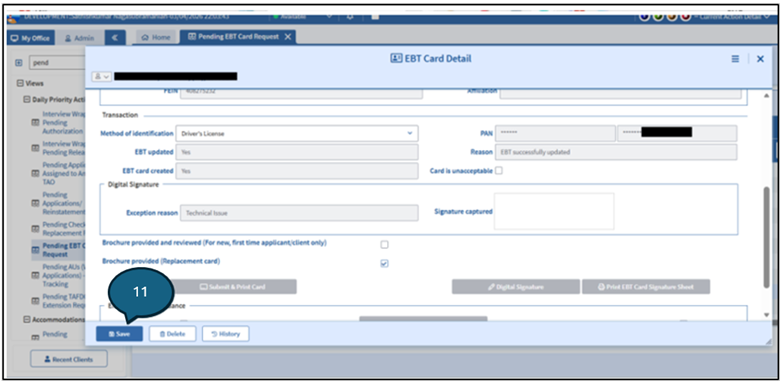Open the person dropdown under the dialog title
Screen dimensions: 780x381
click(x=101, y=77)
